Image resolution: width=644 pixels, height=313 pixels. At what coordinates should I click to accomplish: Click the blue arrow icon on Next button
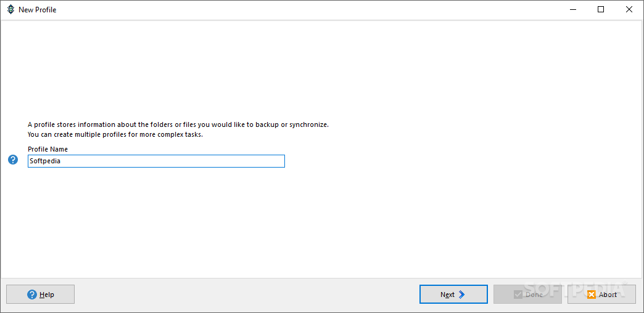coord(462,295)
